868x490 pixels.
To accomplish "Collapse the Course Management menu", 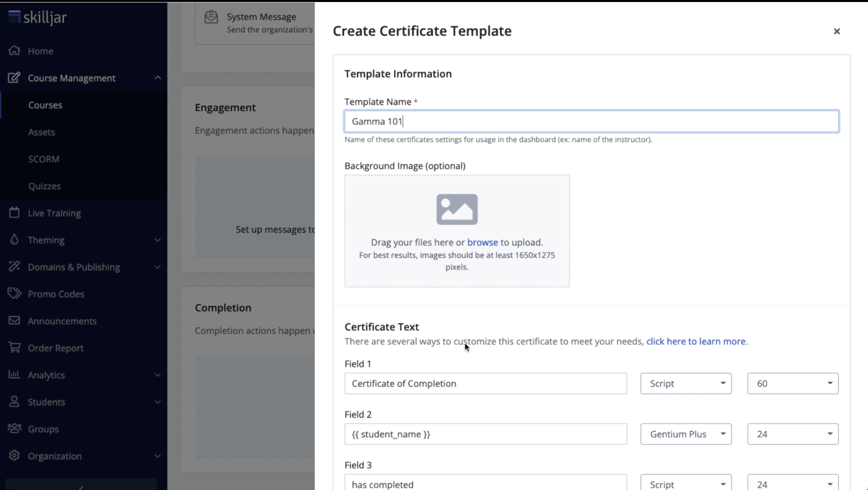I will coord(157,78).
